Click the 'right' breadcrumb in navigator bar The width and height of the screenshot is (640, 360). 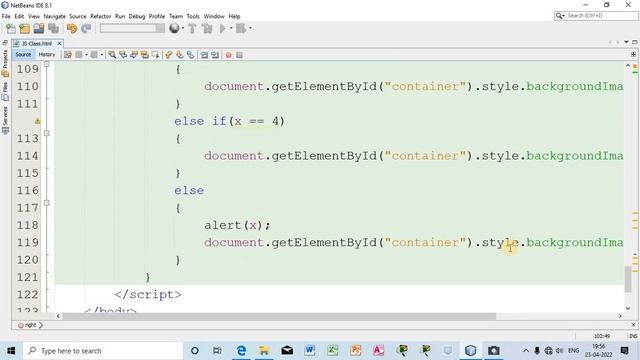coord(30,325)
